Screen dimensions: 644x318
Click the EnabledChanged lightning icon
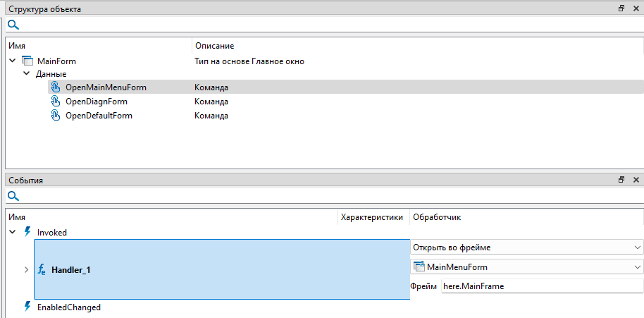point(27,307)
